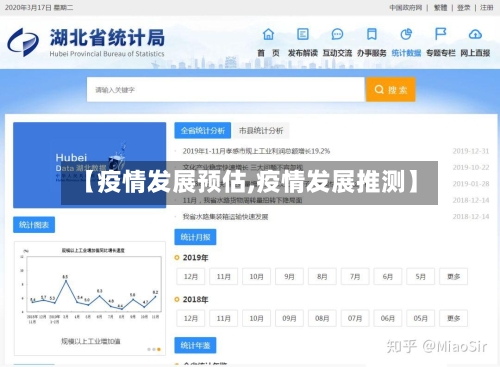This screenshot has height=367, width=500.
Task: Open 2018年 08月 monthly report
Action: [x=322, y=318]
